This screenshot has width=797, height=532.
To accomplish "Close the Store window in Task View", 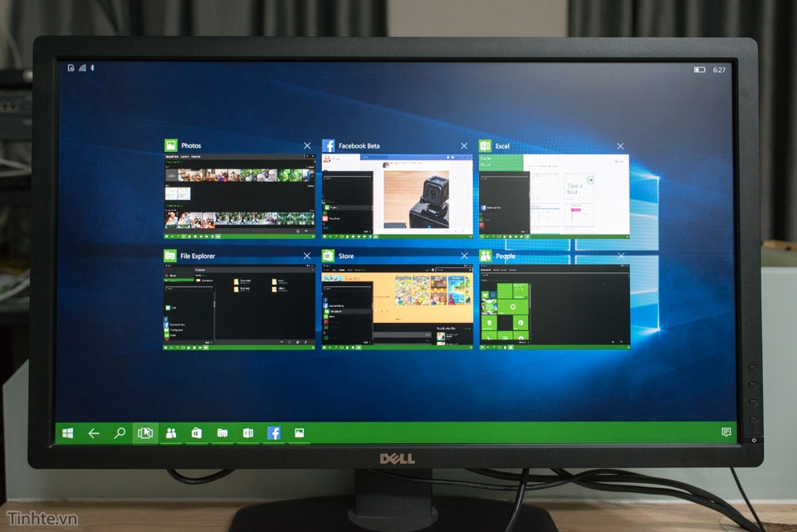I will click(465, 256).
